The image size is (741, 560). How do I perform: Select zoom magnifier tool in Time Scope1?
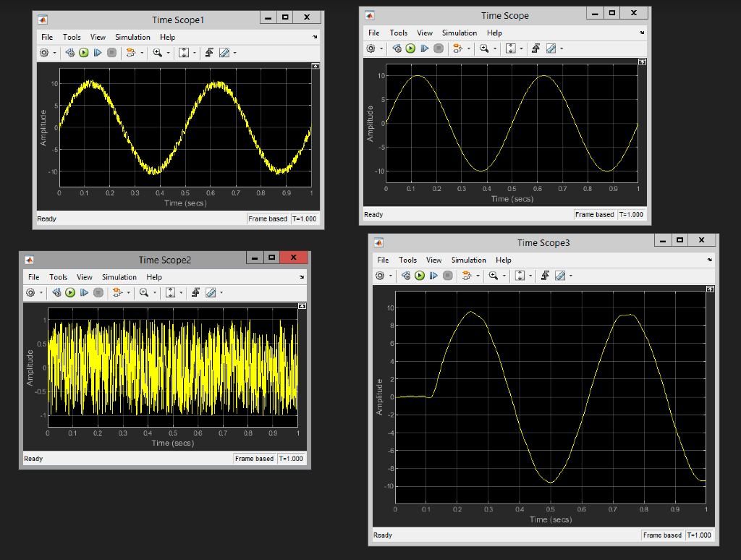[x=157, y=53]
